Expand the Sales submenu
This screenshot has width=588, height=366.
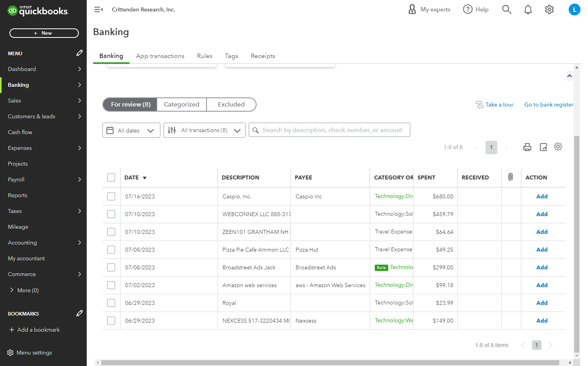[80, 101]
